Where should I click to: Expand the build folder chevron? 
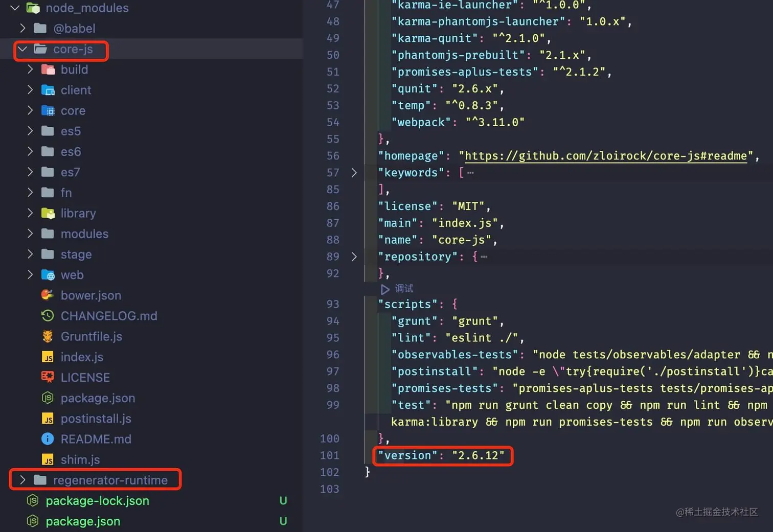pyautogui.click(x=30, y=70)
